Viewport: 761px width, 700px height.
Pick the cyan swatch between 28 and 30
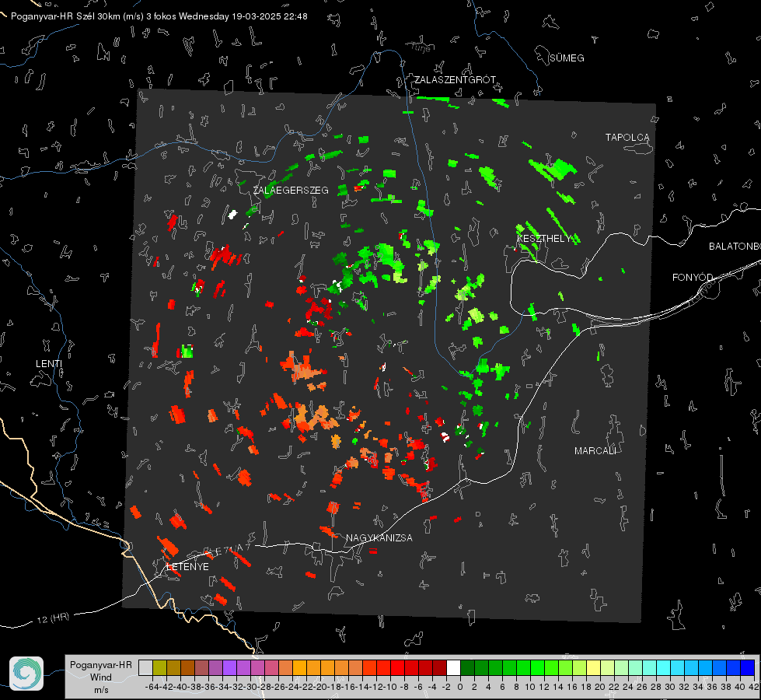(x=664, y=668)
